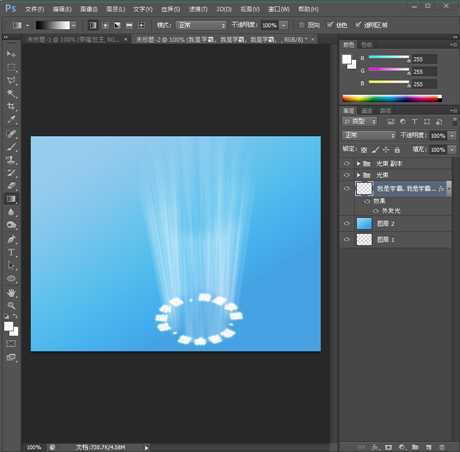Open the 图像 (Image) menu

89,9
